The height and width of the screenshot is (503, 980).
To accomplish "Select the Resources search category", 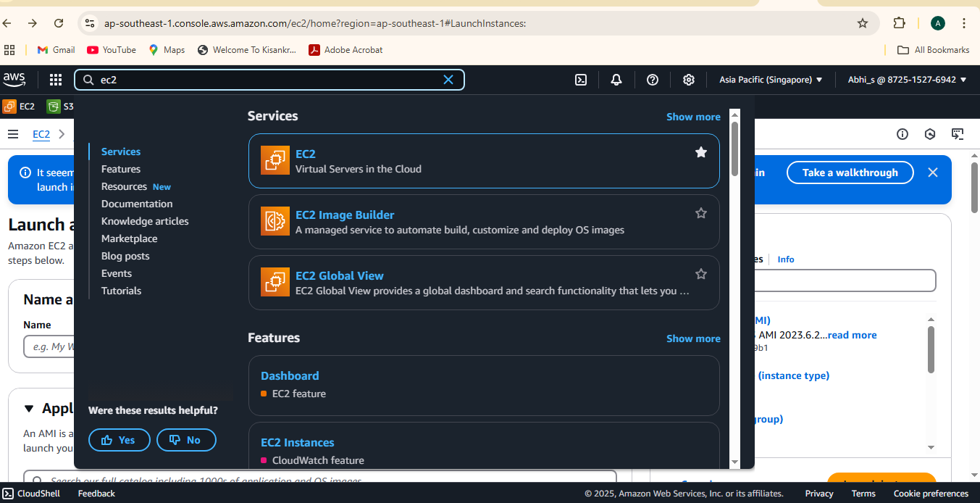I will coord(124,186).
